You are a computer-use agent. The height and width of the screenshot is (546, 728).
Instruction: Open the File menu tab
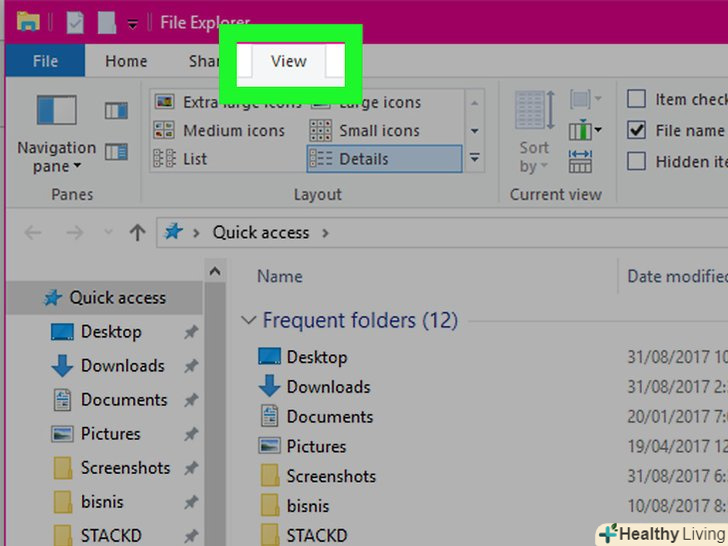(46, 61)
